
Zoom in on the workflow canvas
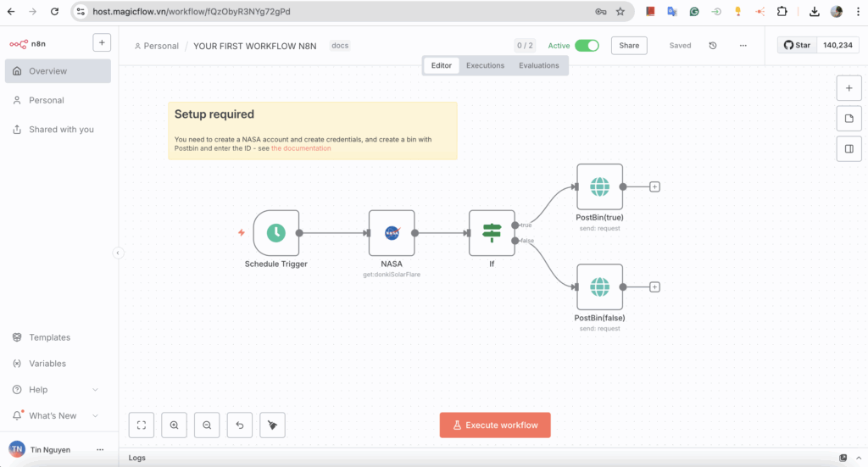pos(175,425)
